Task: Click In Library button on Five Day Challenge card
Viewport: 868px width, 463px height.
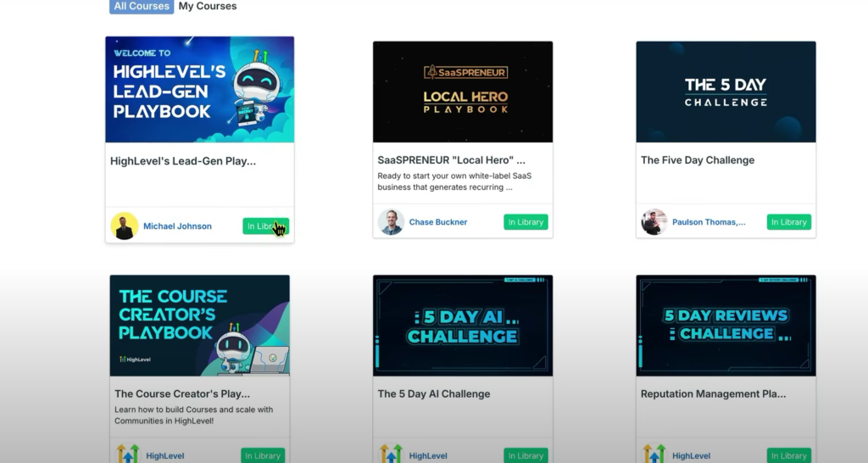Action: (789, 222)
